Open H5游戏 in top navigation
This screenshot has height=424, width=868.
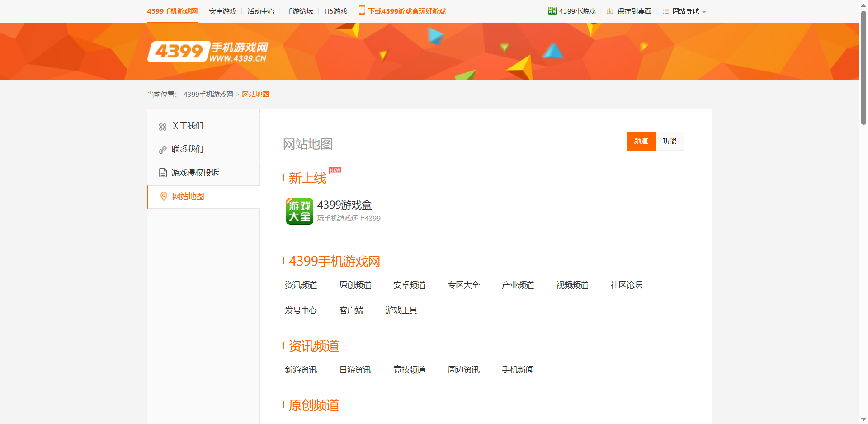[336, 11]
